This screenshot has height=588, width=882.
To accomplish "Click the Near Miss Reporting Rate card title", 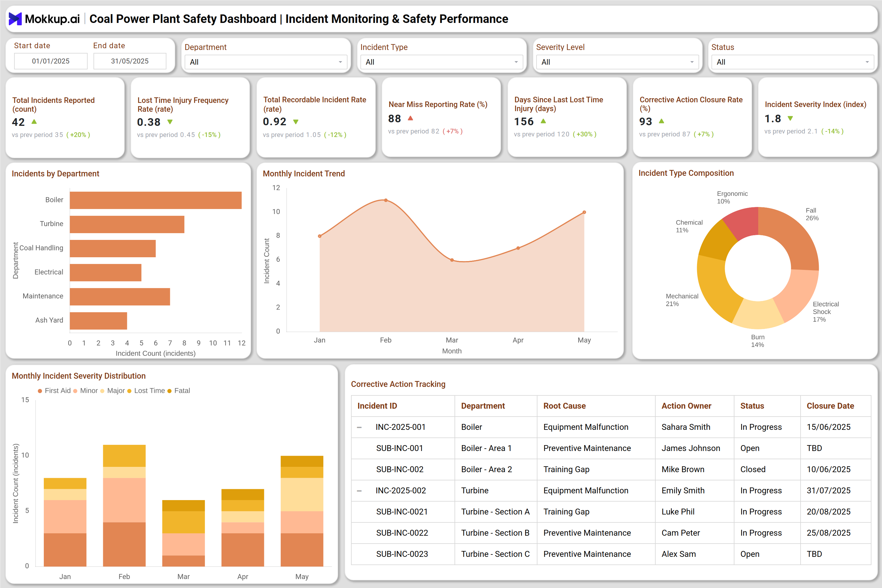I will point(438,105).
